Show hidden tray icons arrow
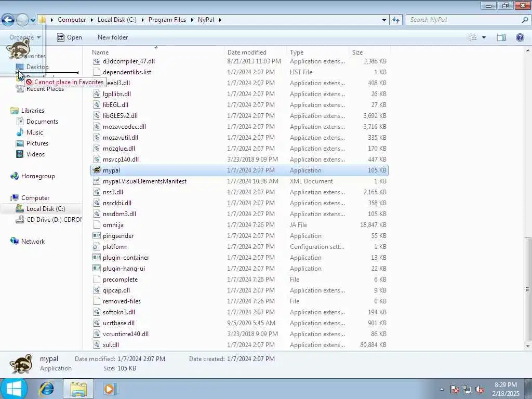532x399 pixels. tap(442, 389)
